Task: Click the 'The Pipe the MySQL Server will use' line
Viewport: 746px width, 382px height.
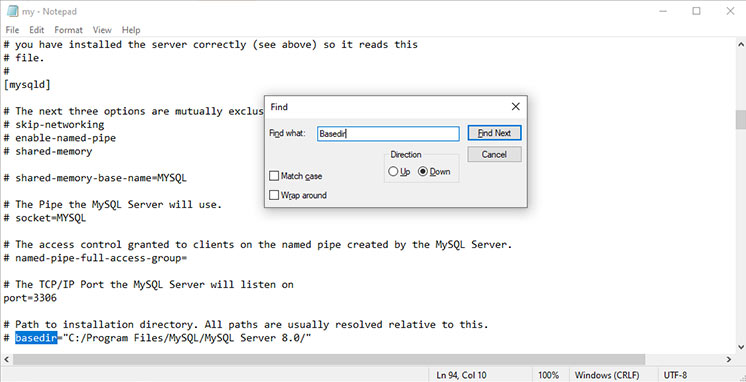Action: tap(113, 205)
